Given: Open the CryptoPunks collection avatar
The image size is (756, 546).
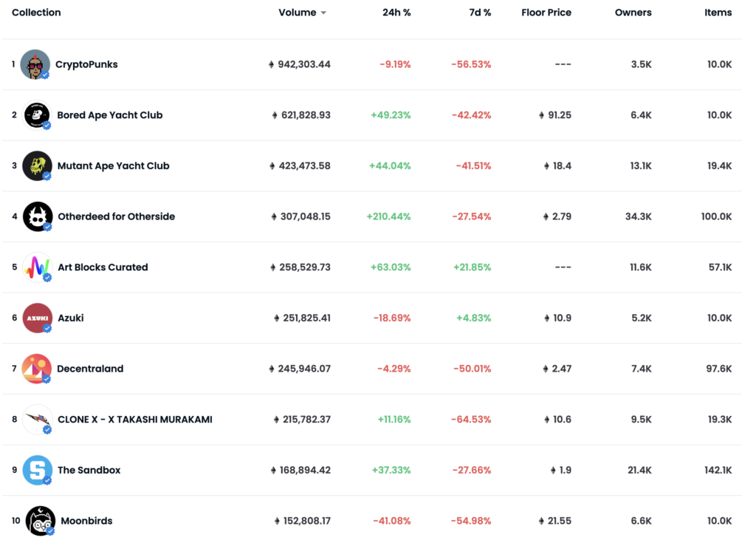Looking at the screenshot, I should click(35, 64).
